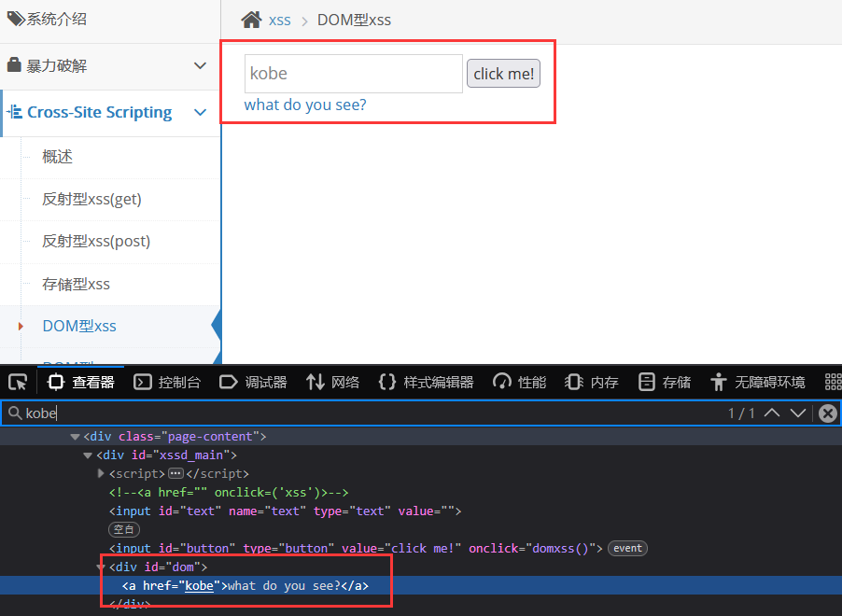The width and height of the screenshot is (842, 616).
Task: Click the Cross-Site Scripting section icon
Action: pyautogui.click(x=15, y=112)
